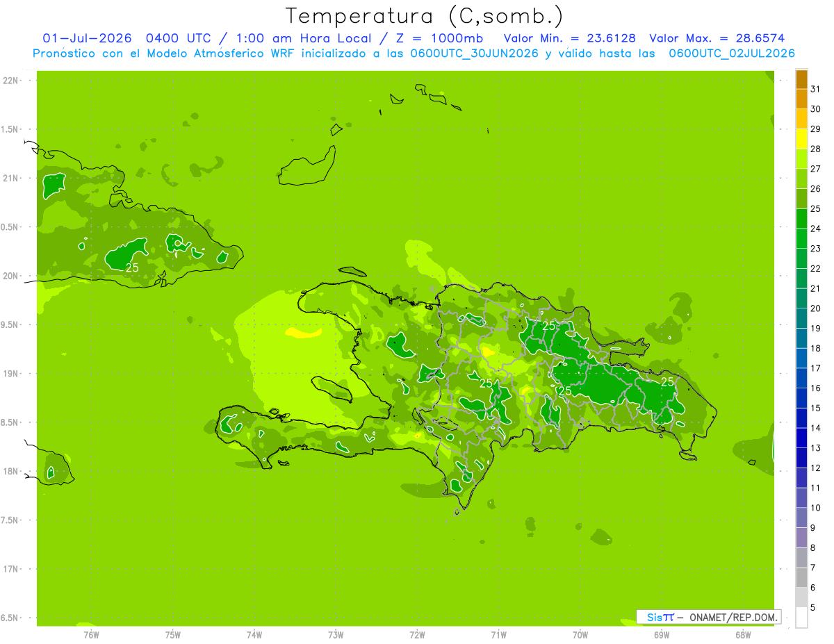The image size is (834, 644).
Task: Click the '25' contour label near eastern Dominican tip
Action: pos(667,381)
